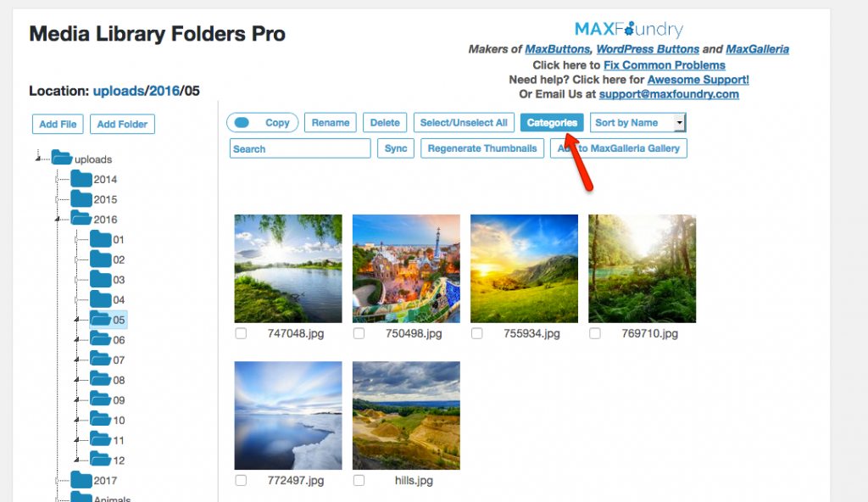
Task: Select the 769710.jpg checkbox
Action: click(x=594, y=333)
